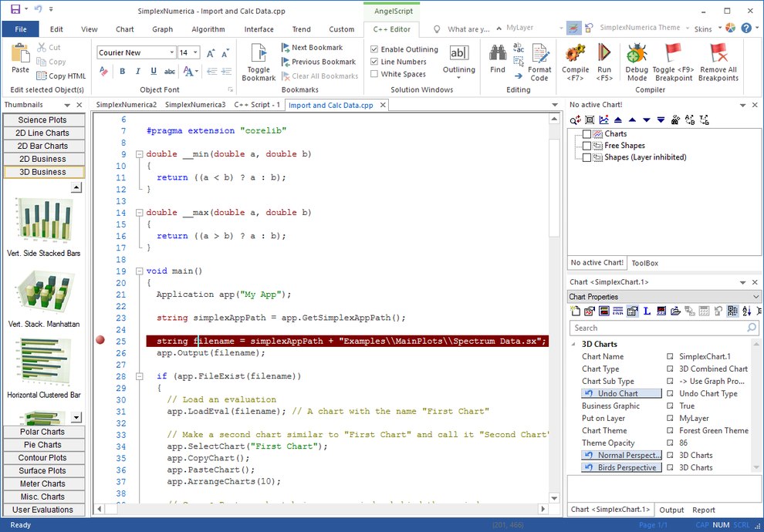Click Birds Perspective button

[621, 467]
